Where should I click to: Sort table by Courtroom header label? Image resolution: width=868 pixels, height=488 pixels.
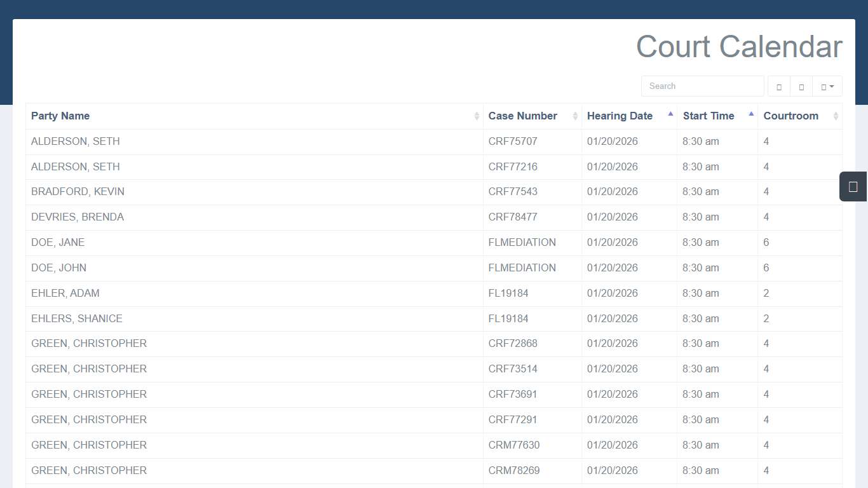(x=790, y=116)
